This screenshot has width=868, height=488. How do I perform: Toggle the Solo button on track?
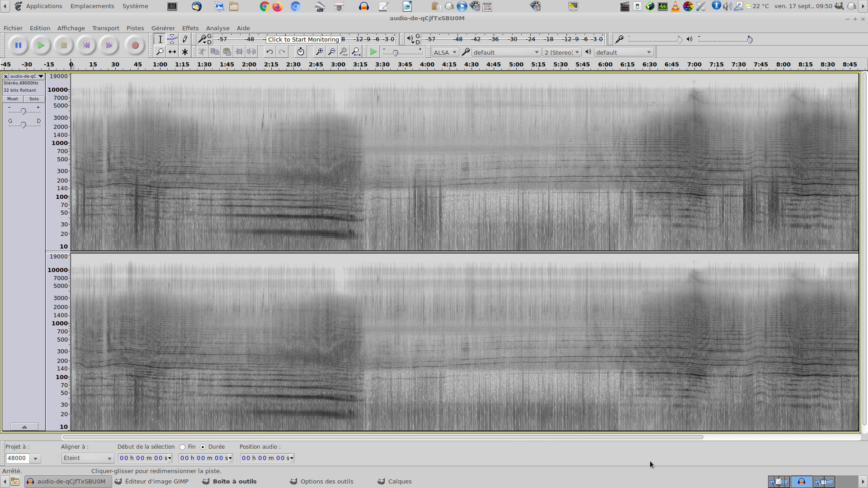[x=34, y=99]
